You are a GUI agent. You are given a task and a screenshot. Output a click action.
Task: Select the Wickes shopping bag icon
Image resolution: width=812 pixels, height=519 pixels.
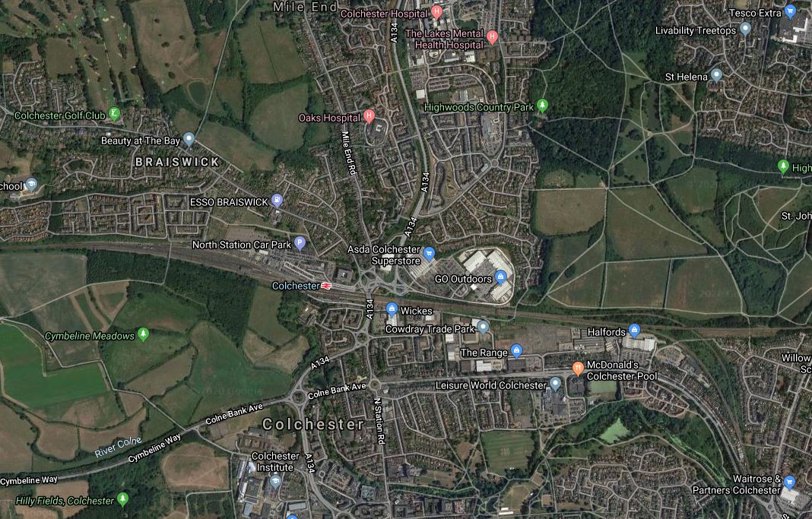point(392,309)
